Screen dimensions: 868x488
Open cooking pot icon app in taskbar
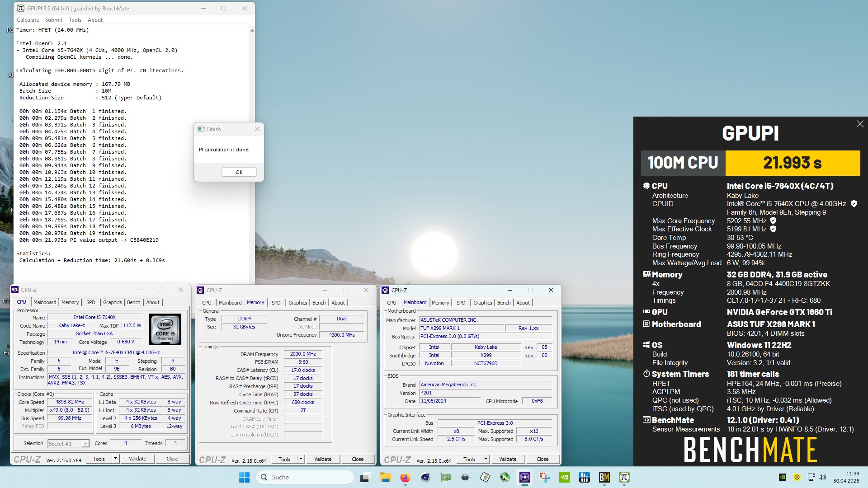pyautogui.click(x=465, y=477)
